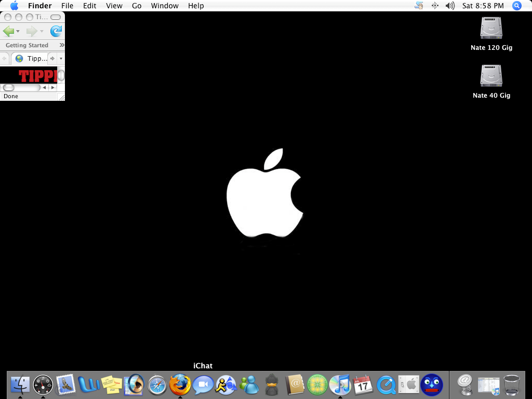This screenshot has height=399, width=532.
Task: Reload the page with the blue refresh button
Action: pos(56,31)
